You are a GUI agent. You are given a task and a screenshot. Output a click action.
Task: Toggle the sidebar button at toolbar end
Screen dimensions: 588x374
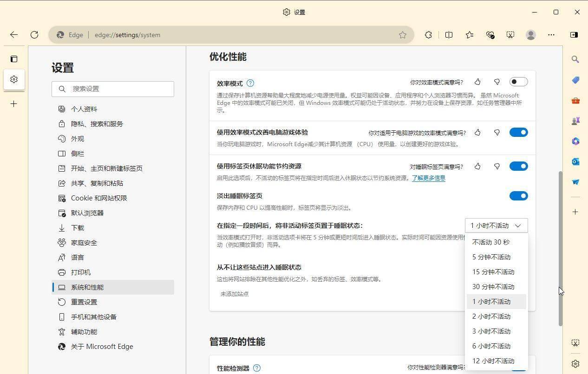(x=574, y=35)
